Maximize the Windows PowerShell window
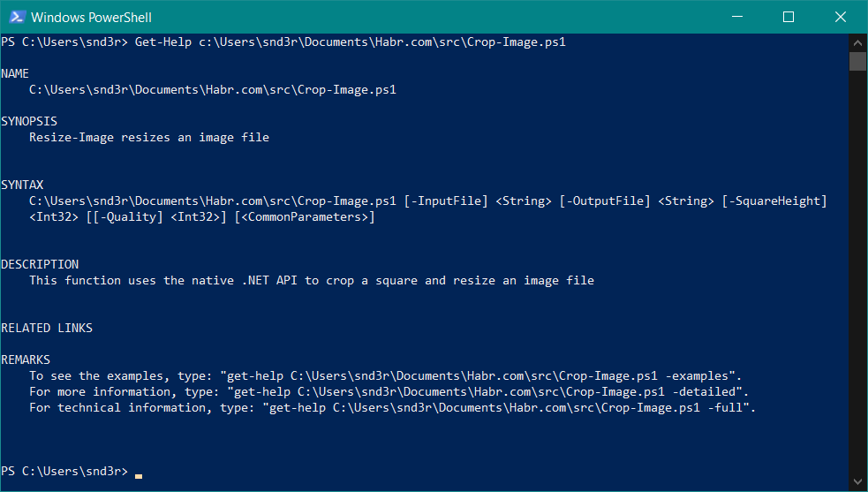The image size is (868, 492). tap(789, 17)
